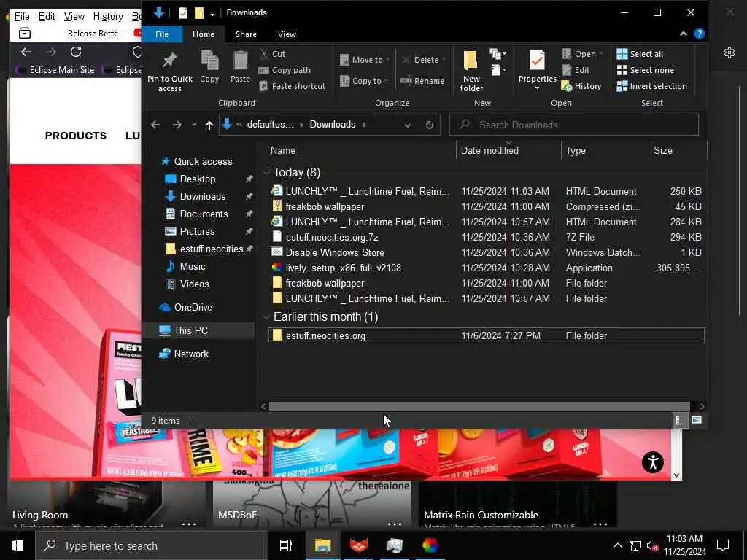Viewport: 747px width, 560px height.
Task: Switch to the Share ribbon tab
Action: (x=246, y=34)
